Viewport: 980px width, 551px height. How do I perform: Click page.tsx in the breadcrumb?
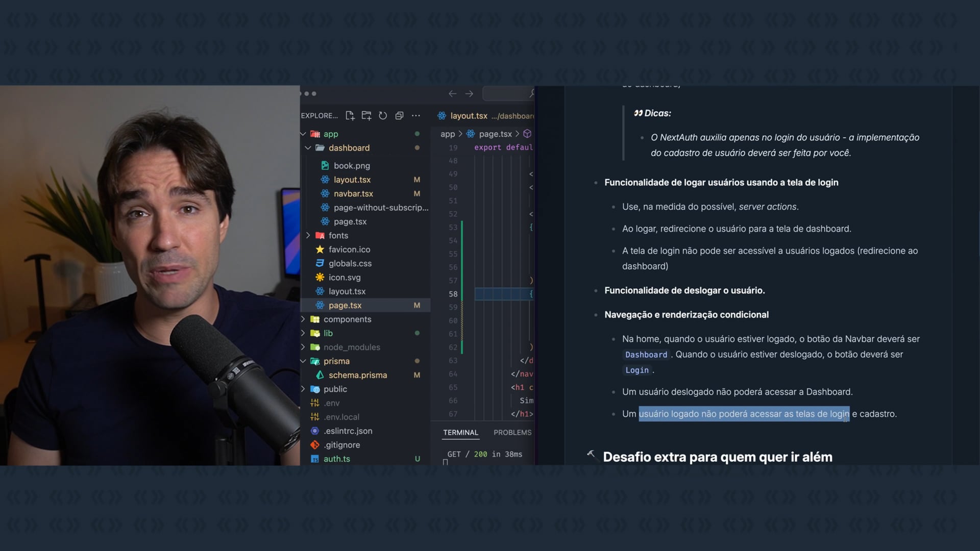[495, 134]
